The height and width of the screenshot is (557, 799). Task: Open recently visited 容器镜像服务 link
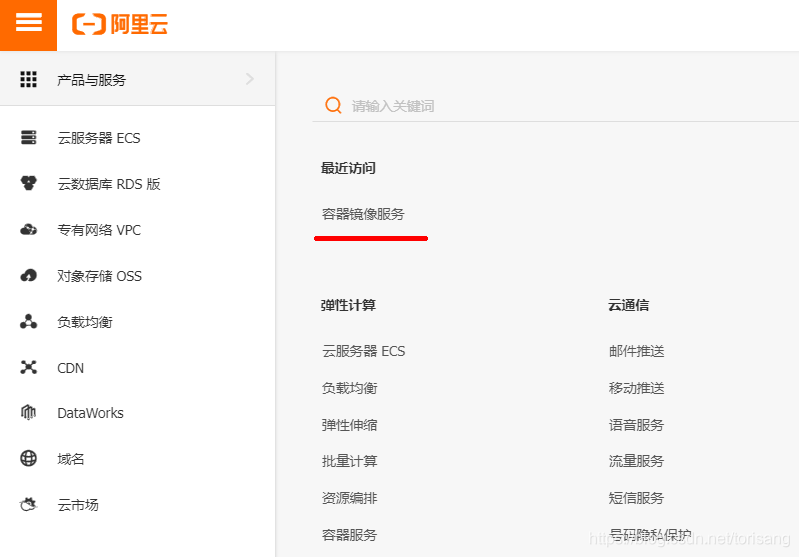coord(363,214)
